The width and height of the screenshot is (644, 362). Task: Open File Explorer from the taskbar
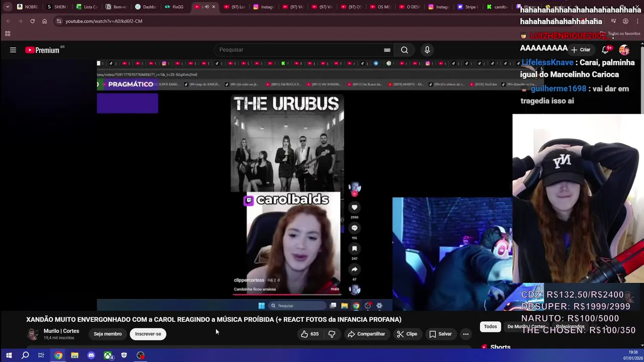[74, 355]
